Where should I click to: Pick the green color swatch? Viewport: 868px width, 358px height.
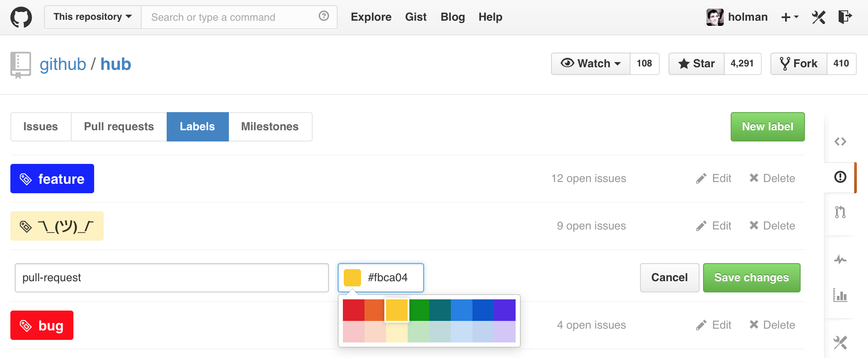click(418, 310)
